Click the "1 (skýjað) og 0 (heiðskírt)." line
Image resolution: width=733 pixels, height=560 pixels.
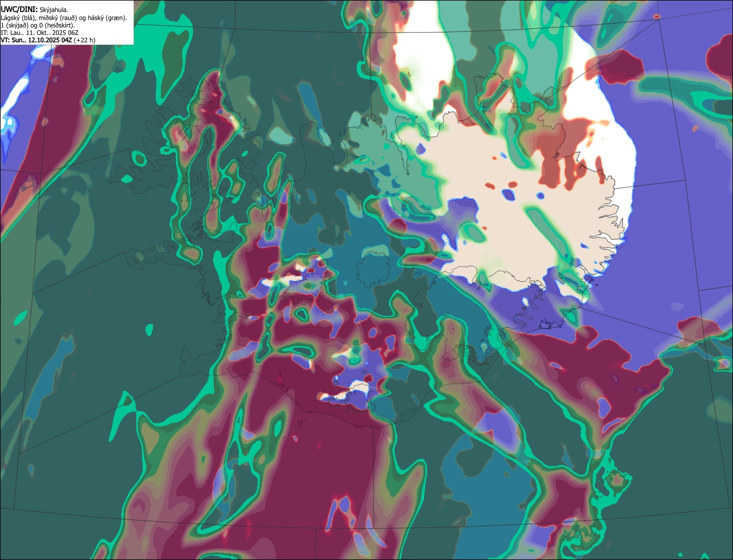pyautogui.click(x=38, y=25)
